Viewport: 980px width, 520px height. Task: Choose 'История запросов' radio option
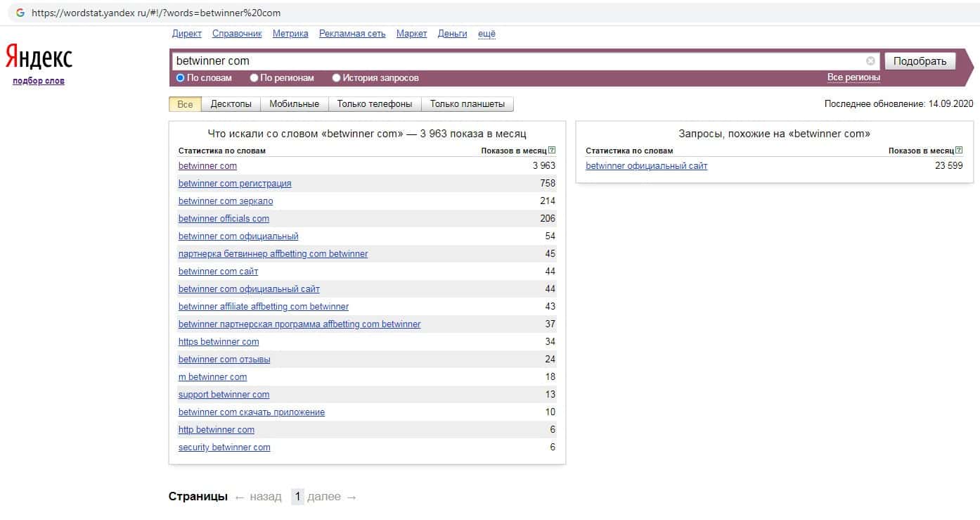pyautogui.click(x=337, y=78)
